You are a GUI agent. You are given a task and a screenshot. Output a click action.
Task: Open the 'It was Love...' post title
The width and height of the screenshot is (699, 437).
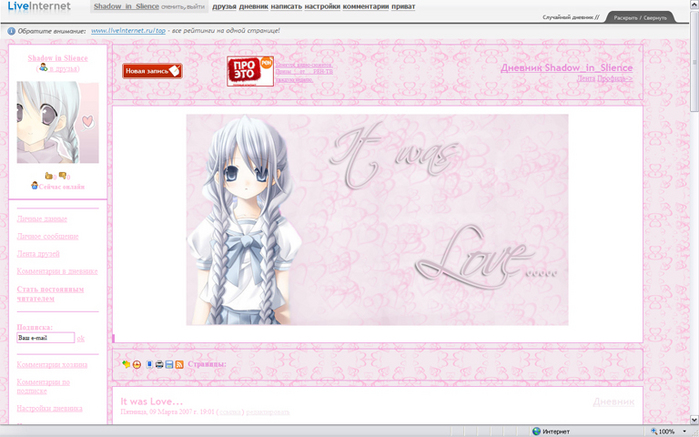(152, 401)
